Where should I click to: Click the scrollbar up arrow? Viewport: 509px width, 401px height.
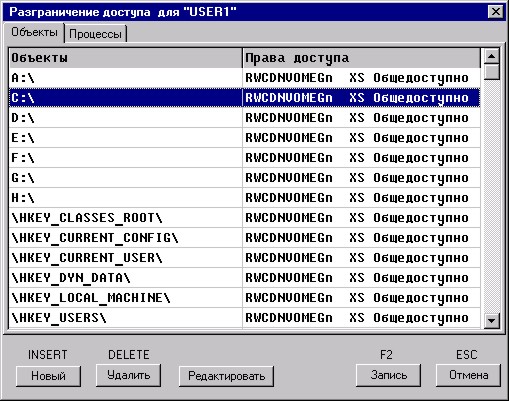coord(492,56)
